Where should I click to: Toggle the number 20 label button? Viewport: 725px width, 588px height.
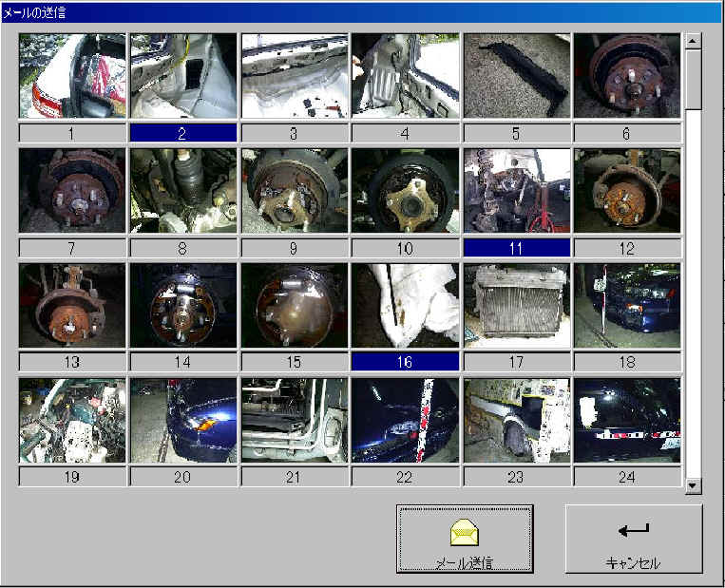(183, 477)
